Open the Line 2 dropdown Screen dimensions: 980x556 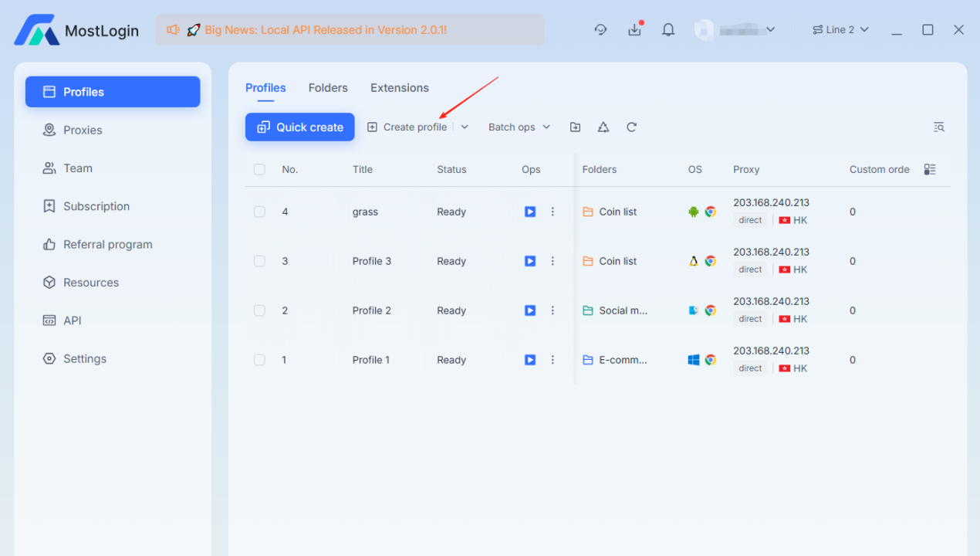[840, 29]
